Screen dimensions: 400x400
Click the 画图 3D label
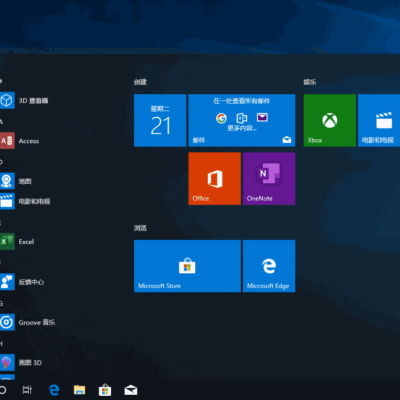point(30,363)
